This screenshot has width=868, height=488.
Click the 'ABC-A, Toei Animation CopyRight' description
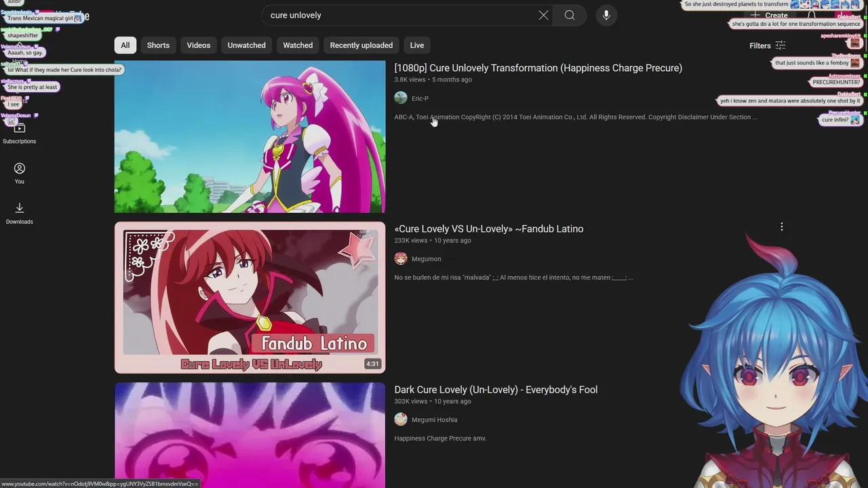[x=576, y=117]
